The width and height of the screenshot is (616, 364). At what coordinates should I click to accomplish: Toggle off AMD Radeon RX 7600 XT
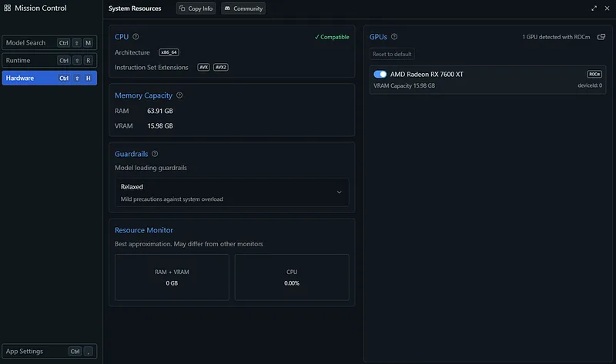380,74
